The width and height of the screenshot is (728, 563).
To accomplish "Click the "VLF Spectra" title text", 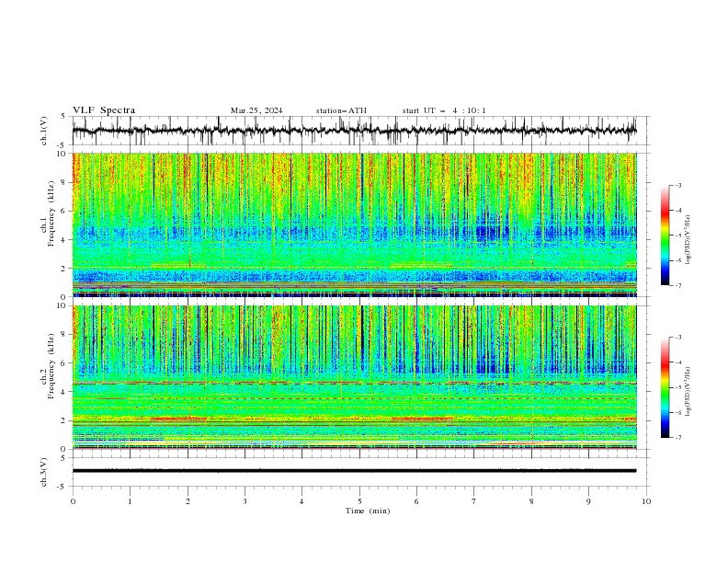I will pyautogui.click(x=104, y=110).
